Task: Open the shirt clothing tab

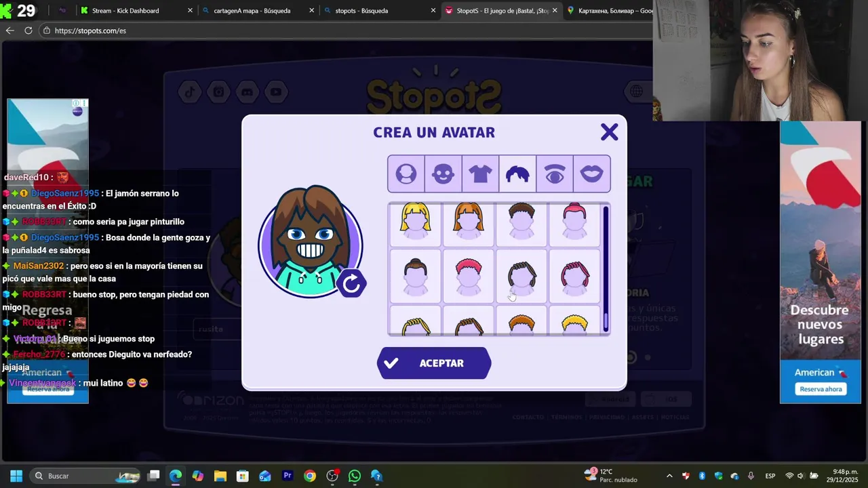Action: (x=480, y=174)
